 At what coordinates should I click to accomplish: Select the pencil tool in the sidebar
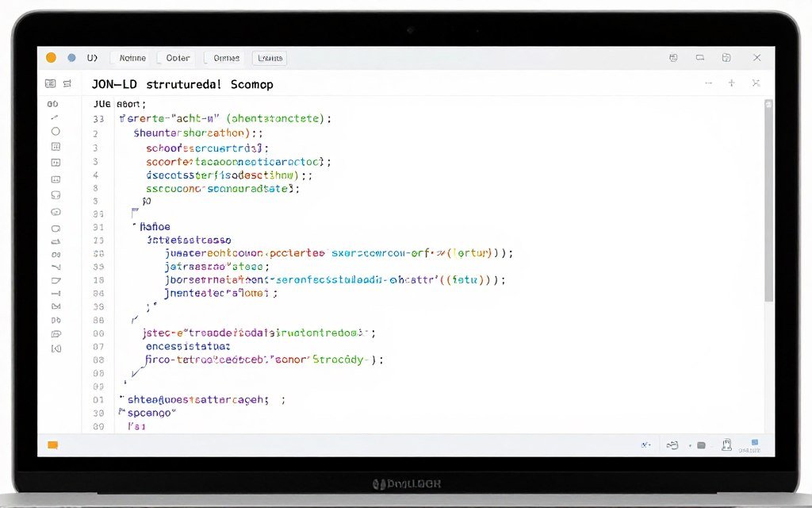[55, 117]
